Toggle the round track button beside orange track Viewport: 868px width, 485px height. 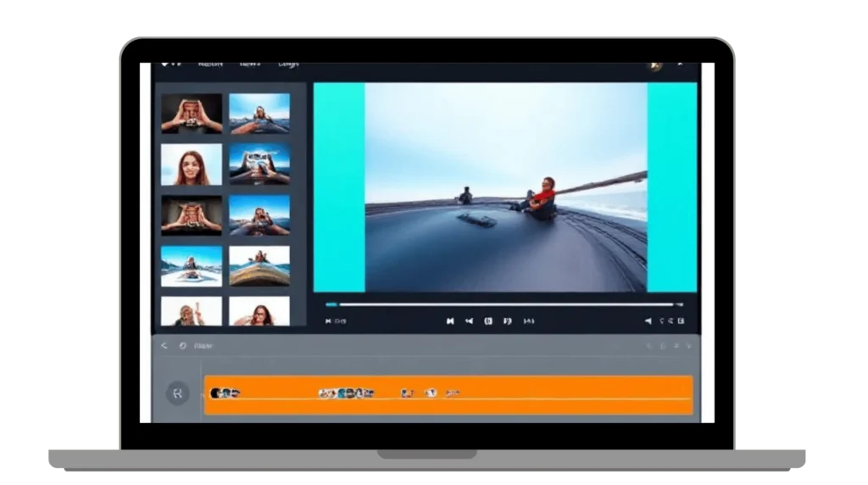coord(177,393)
